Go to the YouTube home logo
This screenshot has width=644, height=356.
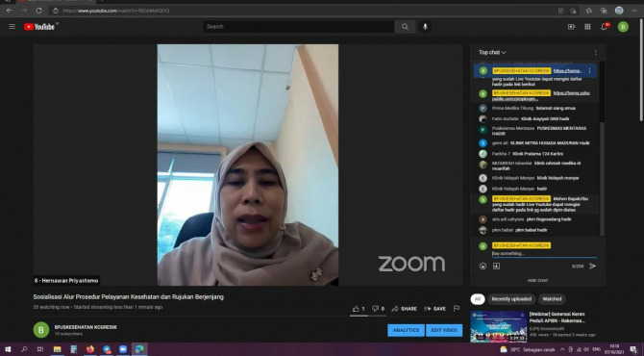(39, 27)
